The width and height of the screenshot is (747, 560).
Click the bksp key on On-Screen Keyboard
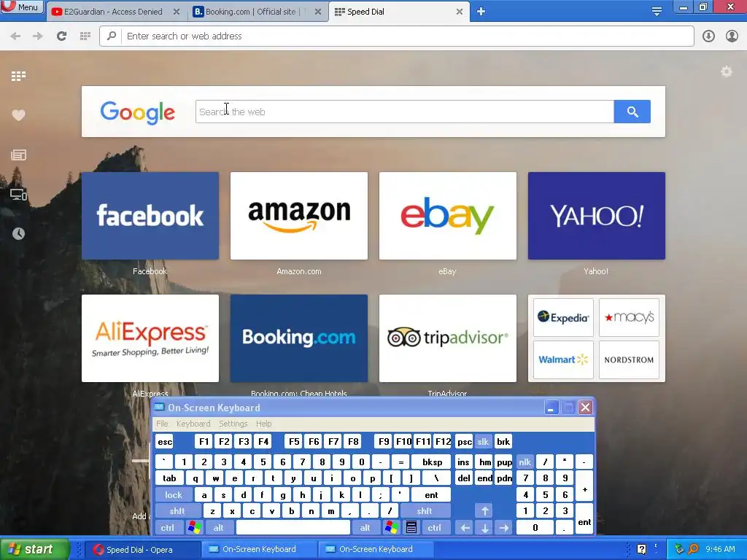432,462
